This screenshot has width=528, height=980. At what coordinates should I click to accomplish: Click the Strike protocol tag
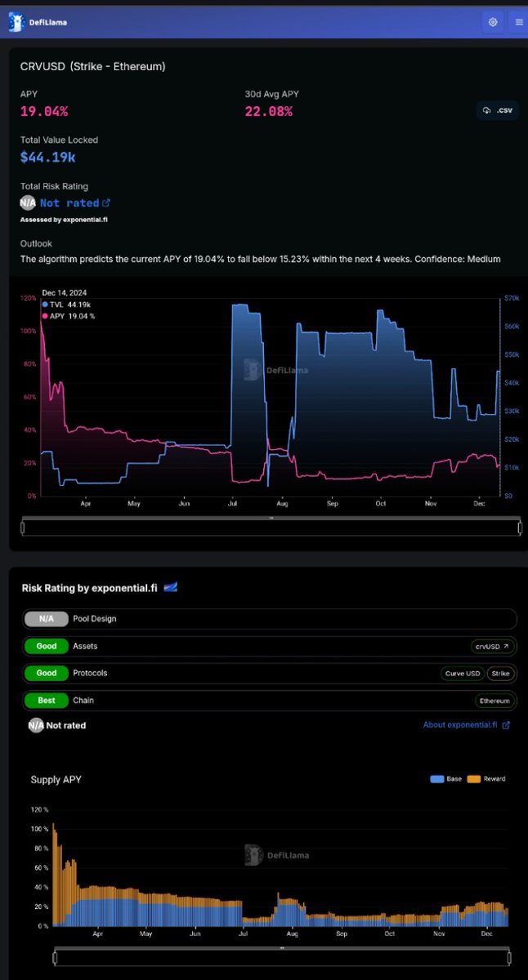[x=499, y=673]
